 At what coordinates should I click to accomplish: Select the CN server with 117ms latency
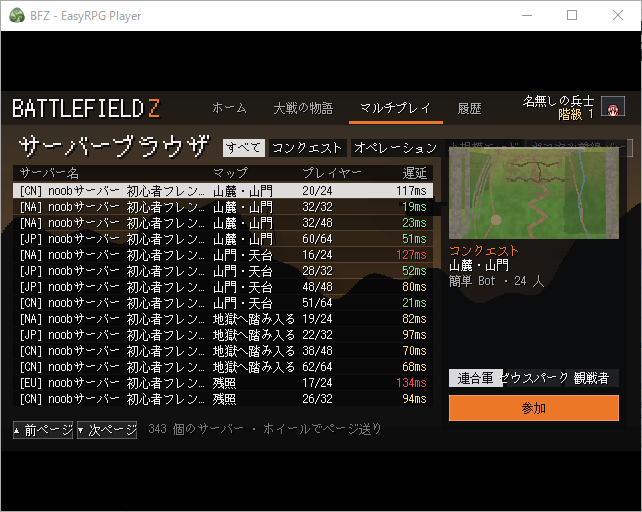pyautogui.click(x=223, y=191)
